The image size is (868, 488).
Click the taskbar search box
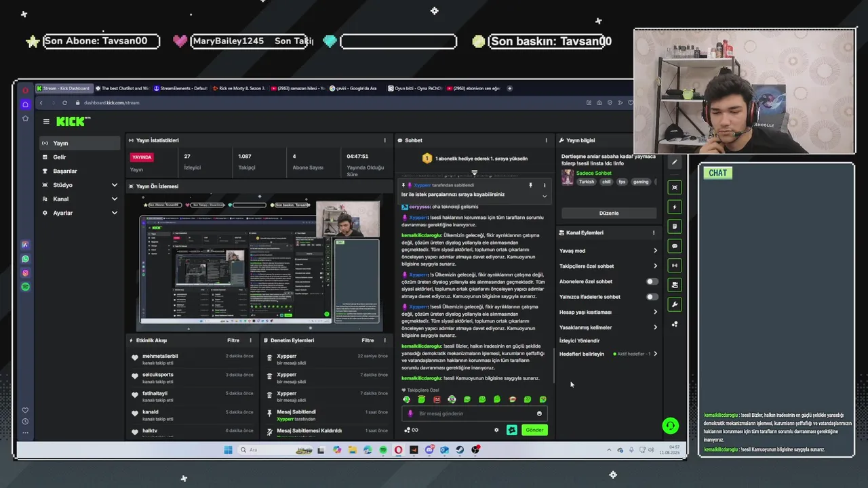tap(276, 449)
